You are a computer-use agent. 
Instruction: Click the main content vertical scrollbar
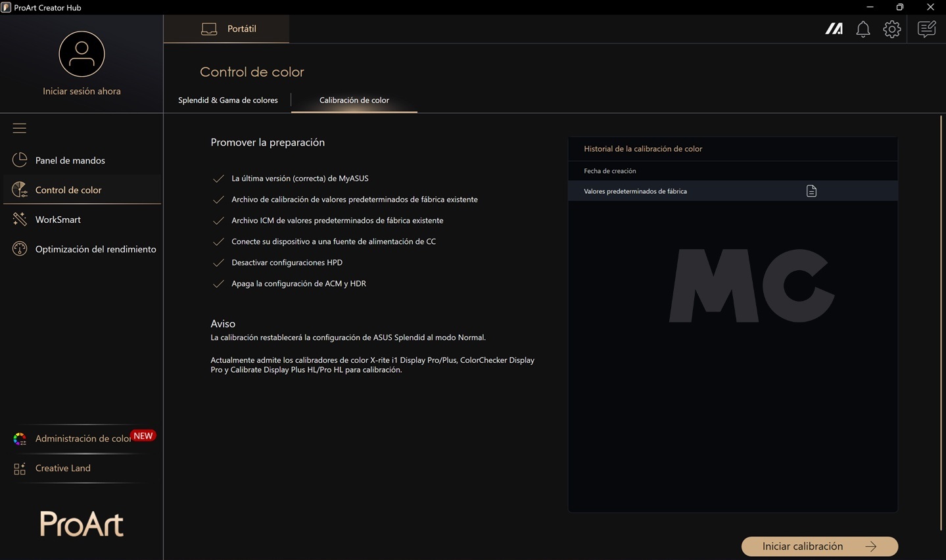point(941,322)
